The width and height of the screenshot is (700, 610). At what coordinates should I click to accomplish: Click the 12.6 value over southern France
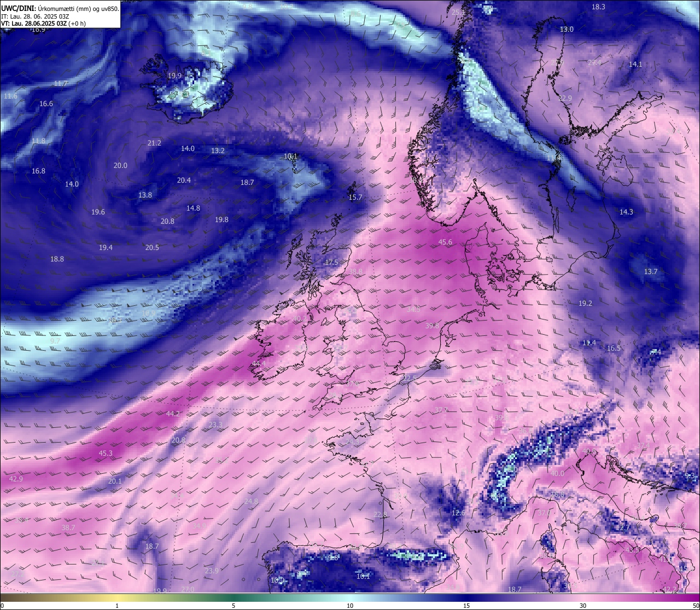pos(458,513)
